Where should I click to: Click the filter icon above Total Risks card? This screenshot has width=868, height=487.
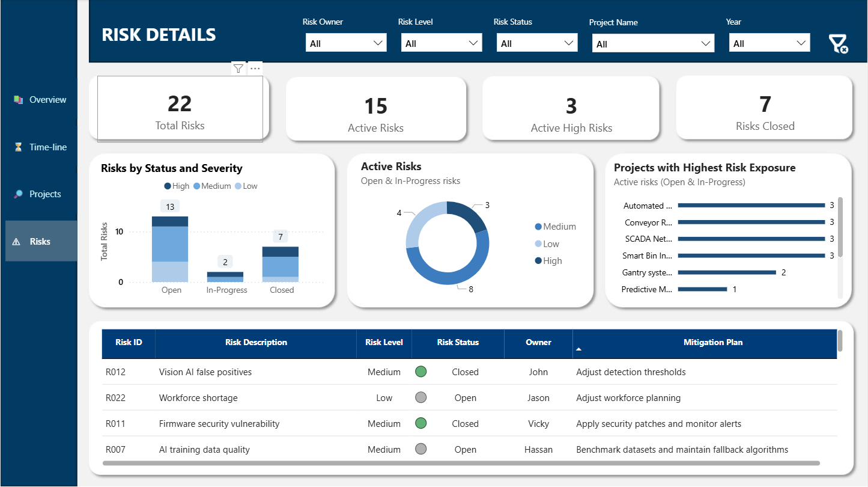[238, 69]
